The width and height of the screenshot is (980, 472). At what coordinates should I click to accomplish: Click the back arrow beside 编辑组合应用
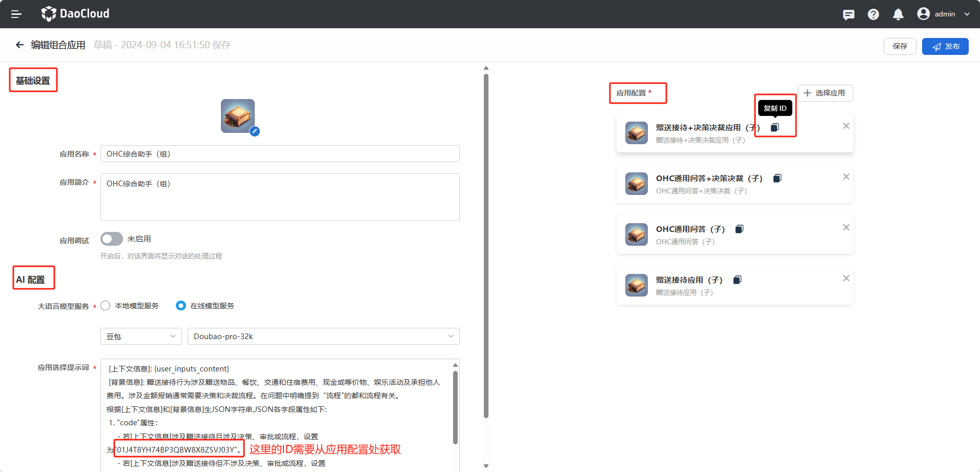19,45
